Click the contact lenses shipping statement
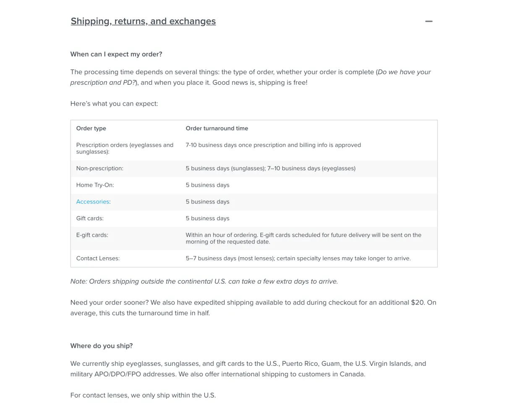 point(143,395)
